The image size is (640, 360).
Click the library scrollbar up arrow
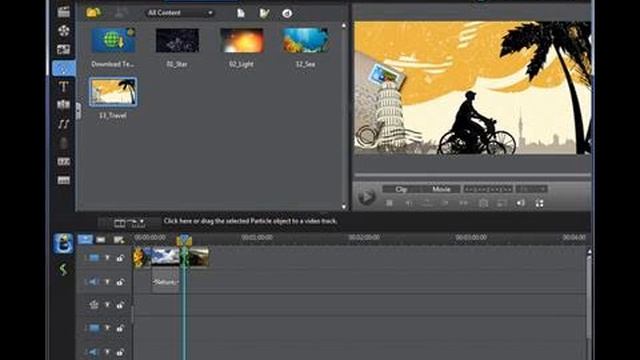(344, 26)
